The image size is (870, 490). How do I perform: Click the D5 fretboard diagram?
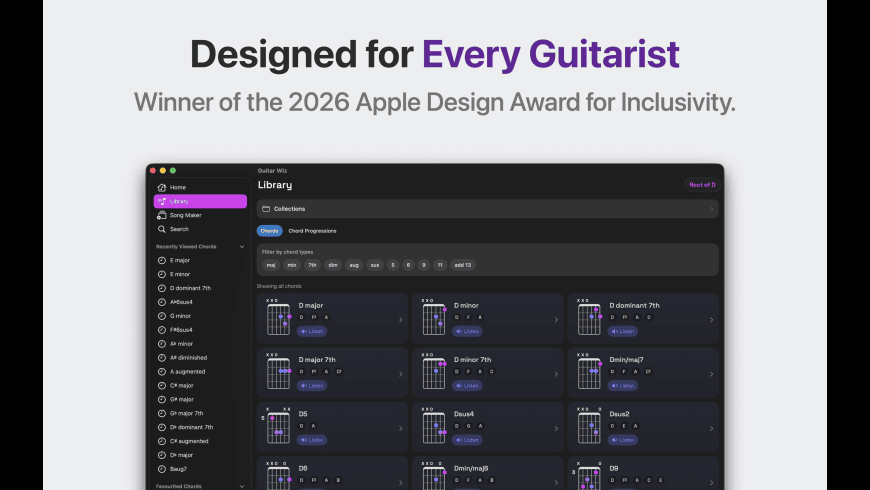277,426
